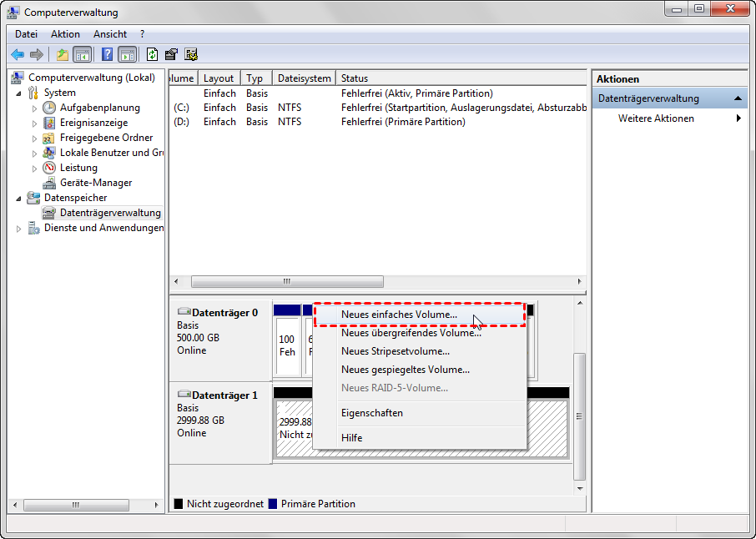Image resolution: width=756 pixels, height=539 pixels.
Task: Toggle the Show/Hide Action Pane icon
Action: click(128, 54)
